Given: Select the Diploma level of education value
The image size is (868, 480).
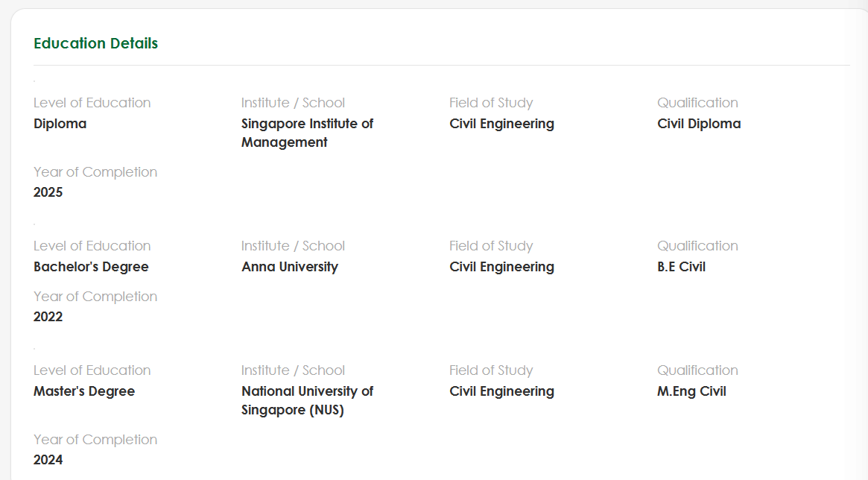Looking at the screenshot, I should (x=60, y=124).
